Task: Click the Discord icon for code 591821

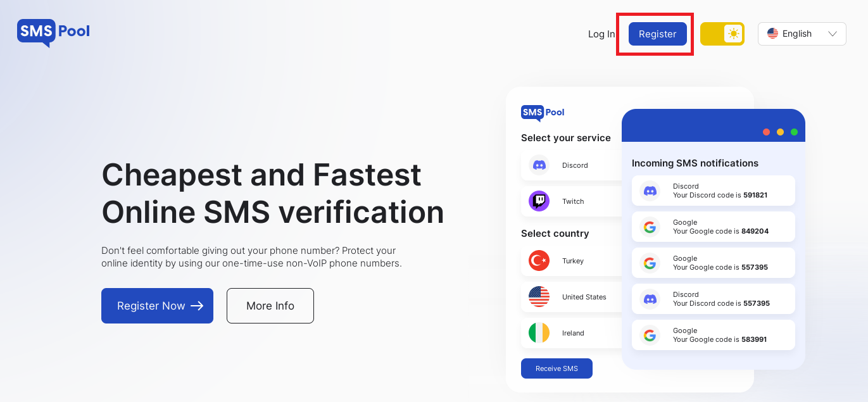Action: (x=650, y=191)
